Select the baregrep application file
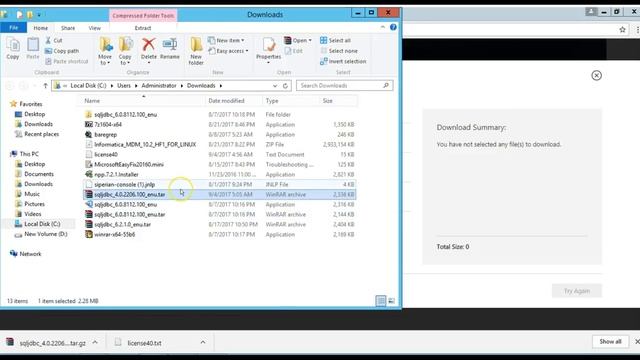Screen dimensions: 640x360 point(220,135)
